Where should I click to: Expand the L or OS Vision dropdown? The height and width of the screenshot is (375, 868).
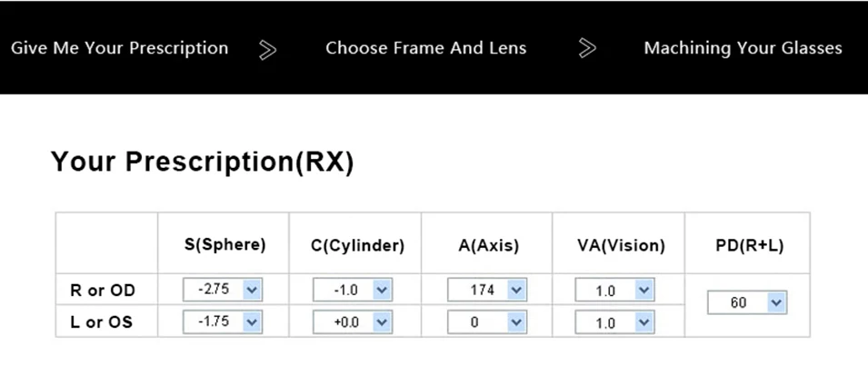click(x=614, y=322)
